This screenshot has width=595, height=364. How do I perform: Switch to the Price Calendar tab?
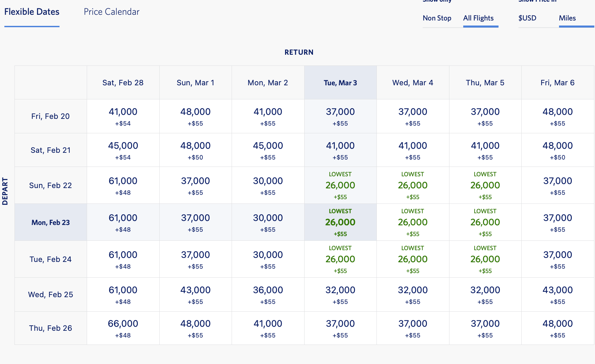(111, 12)
